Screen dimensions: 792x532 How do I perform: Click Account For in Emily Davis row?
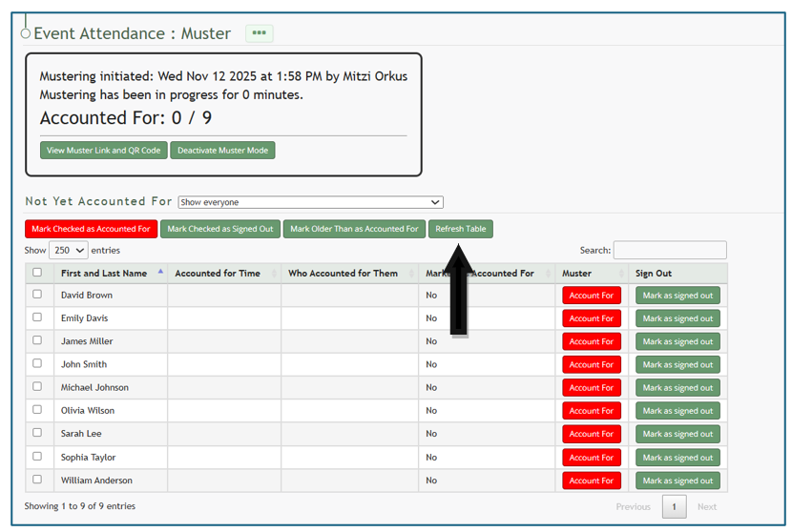pos(591,318)
